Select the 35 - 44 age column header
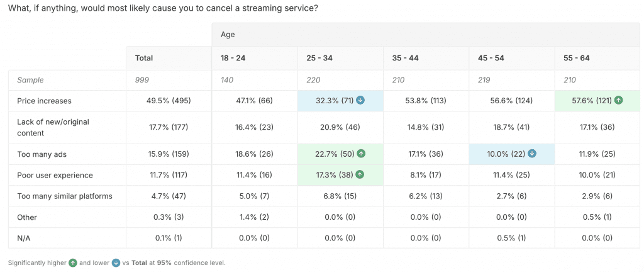644x272 pixels. tap(404, 58)
